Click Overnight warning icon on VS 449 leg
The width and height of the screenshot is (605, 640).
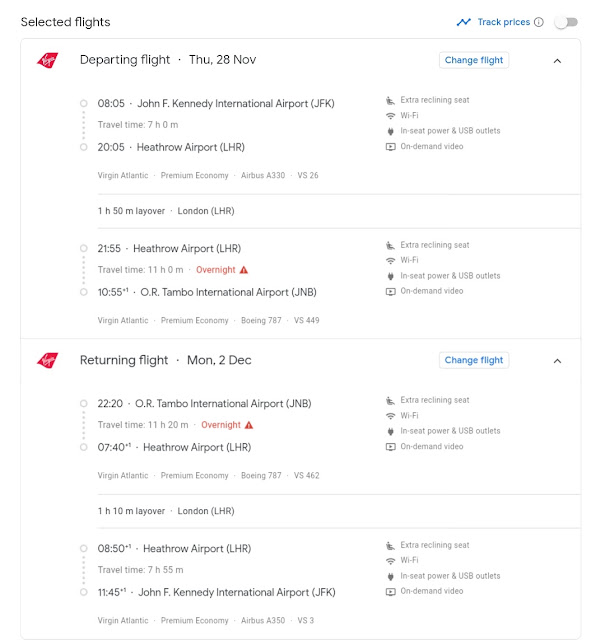pos(244,270)
